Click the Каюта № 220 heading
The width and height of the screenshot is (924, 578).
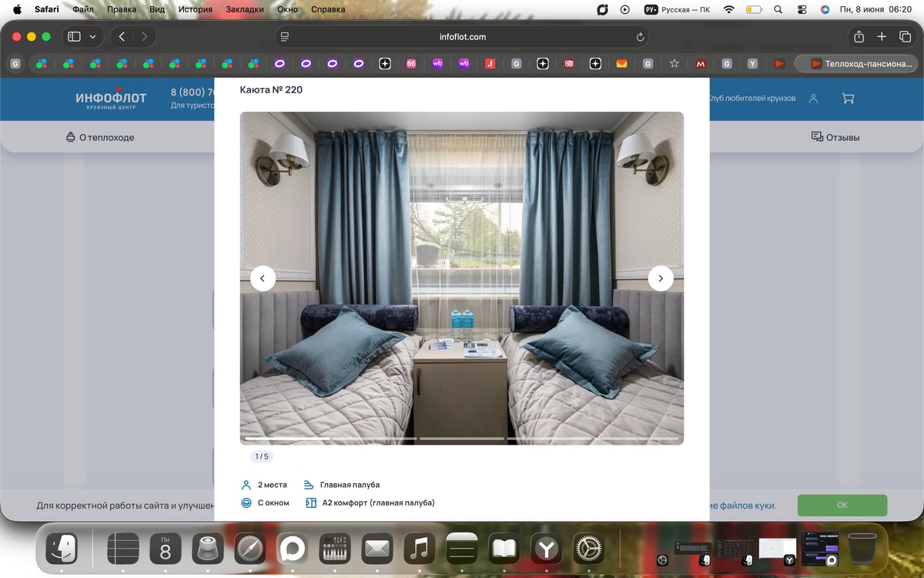tap(271, 90)
